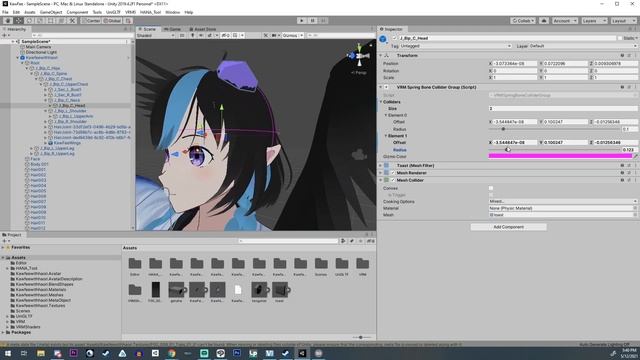Open the Layout dropdown
Viewport: 640px width, 360px height.
(623, 20)
